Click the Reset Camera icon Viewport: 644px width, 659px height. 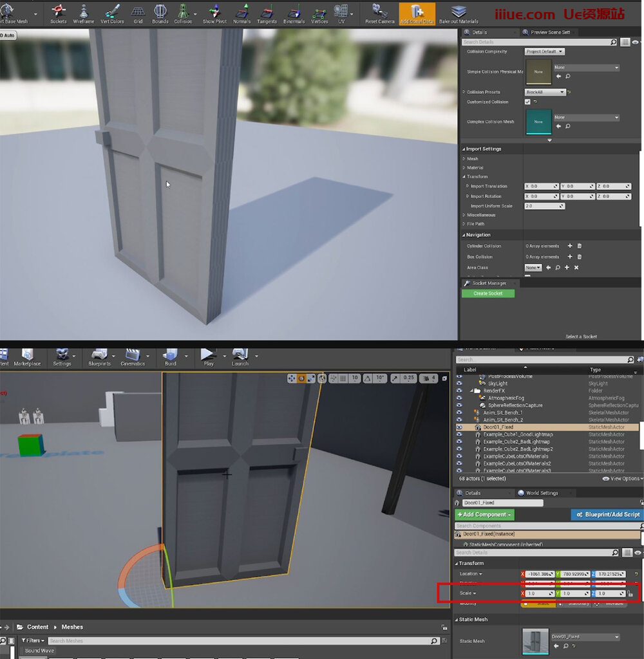[x=379, y=13]
